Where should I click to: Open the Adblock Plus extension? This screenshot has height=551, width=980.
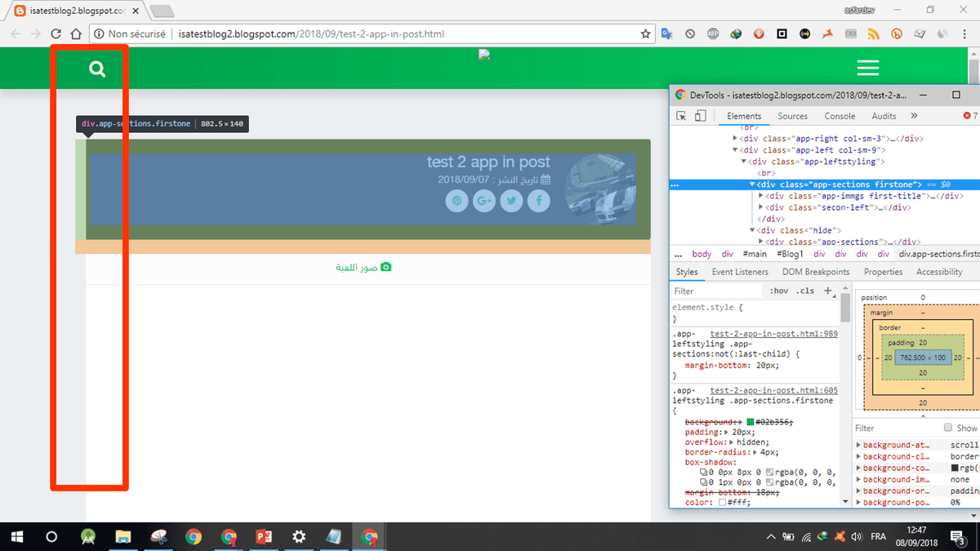pyautogui.click(x=713, y=33)
